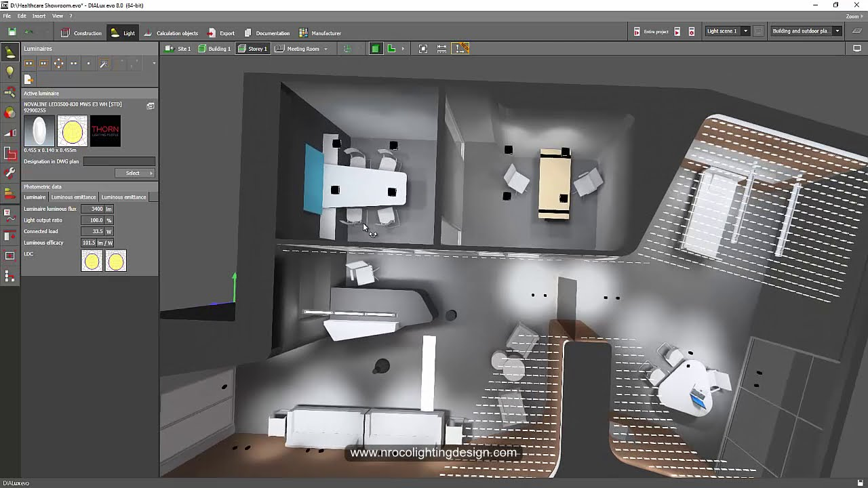The image size is (868, 488).
Task: Open the Construction mode tab
Action: (81, 33)
